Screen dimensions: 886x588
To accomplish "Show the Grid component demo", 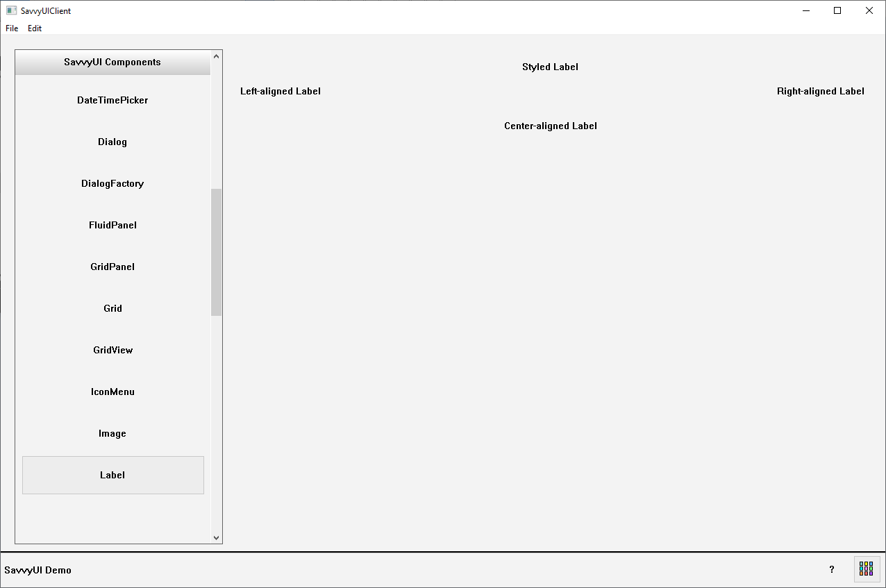I will (x=112, y=308).
